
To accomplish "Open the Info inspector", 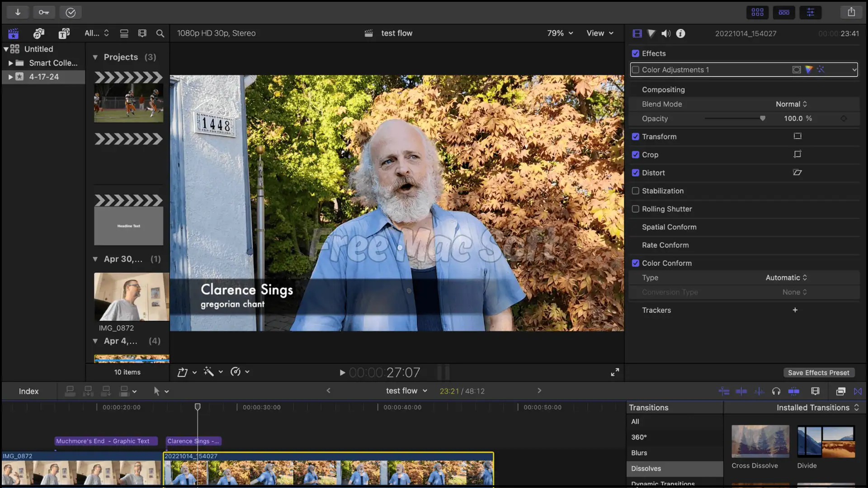I will tap(680, 33).
